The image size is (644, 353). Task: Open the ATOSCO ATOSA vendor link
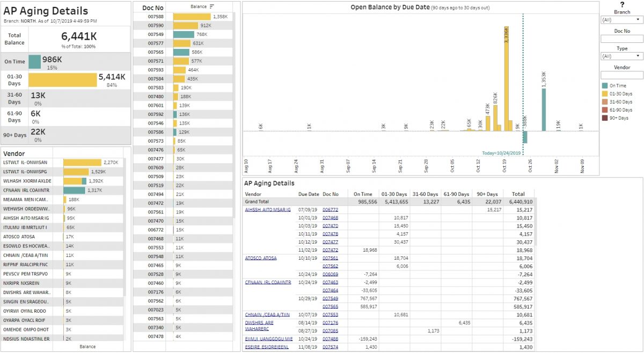261,258
